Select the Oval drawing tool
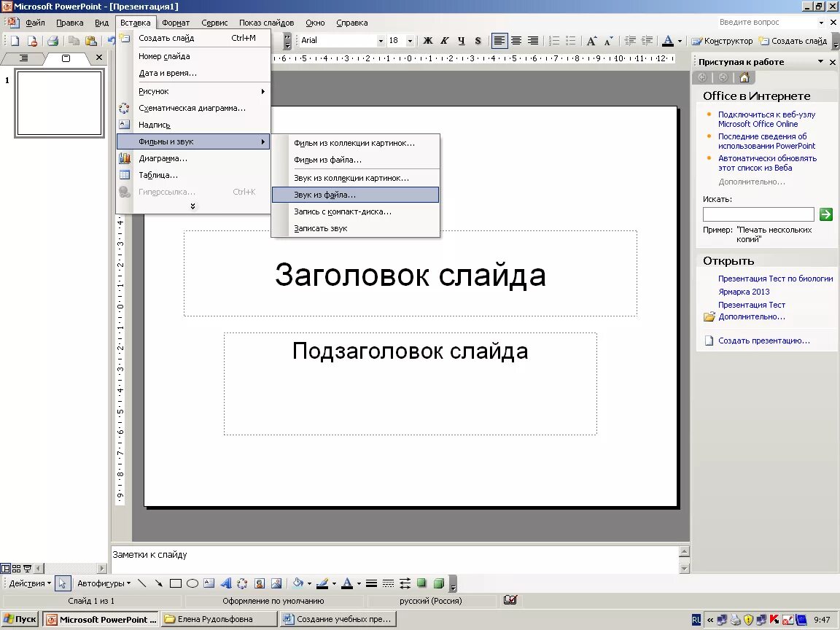The height and width of the screenshot is (630, 840). (x=191, y=583)
